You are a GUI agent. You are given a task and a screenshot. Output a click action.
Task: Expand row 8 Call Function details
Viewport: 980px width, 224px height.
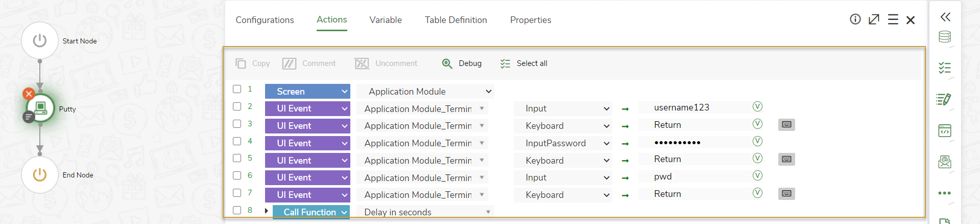point(266,211)
